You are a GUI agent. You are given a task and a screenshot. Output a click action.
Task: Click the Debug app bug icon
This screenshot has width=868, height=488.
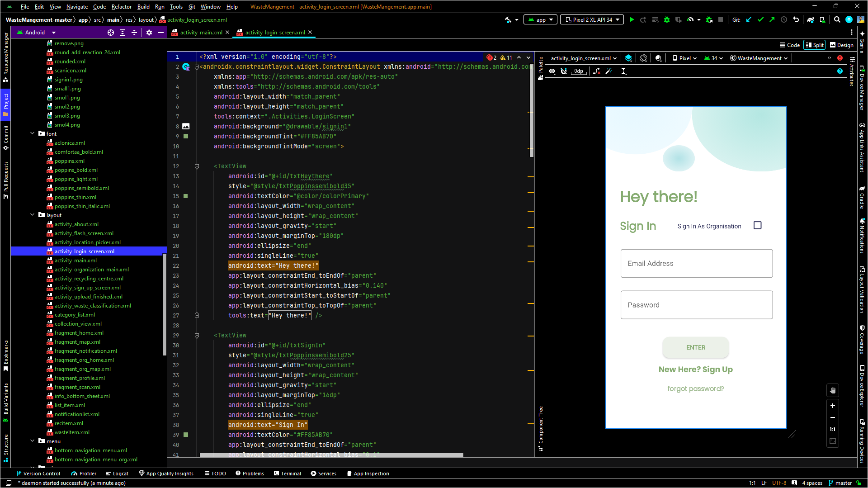(666, 20)
